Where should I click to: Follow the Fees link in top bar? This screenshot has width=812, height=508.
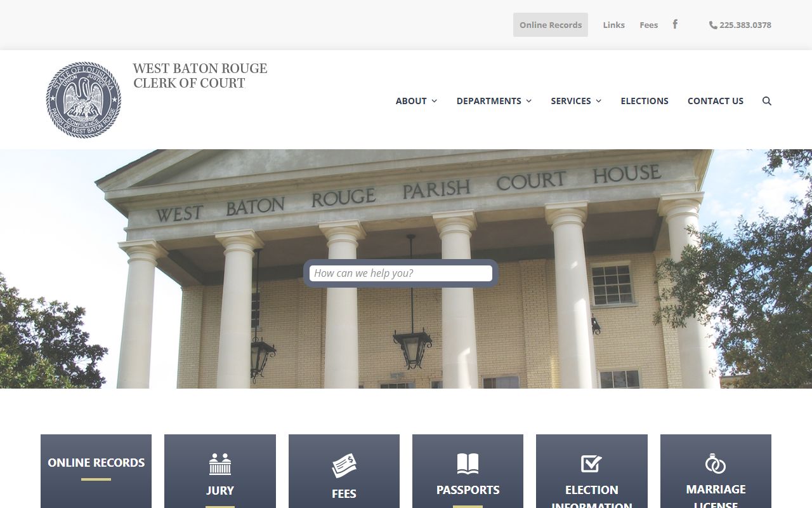pyautogui.click(x=648, y=25)
